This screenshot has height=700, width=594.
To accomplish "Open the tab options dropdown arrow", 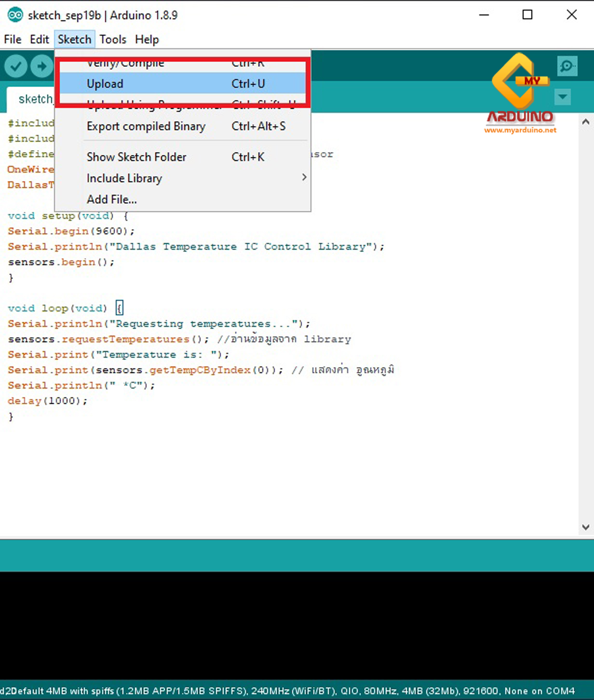I will click(562, 97).
